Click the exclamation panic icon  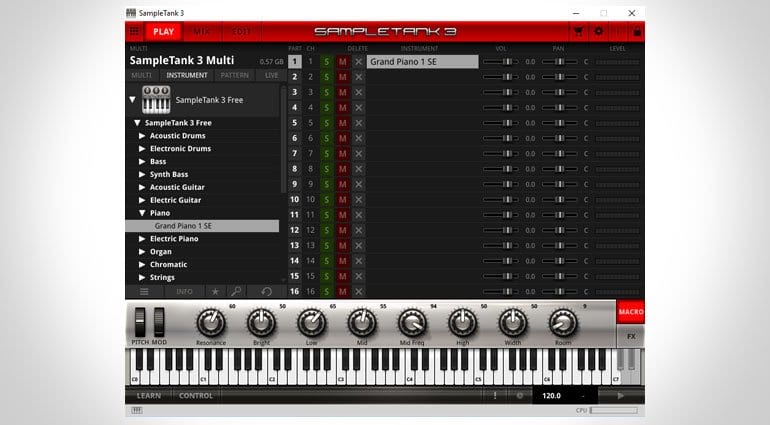click(495, 396)
